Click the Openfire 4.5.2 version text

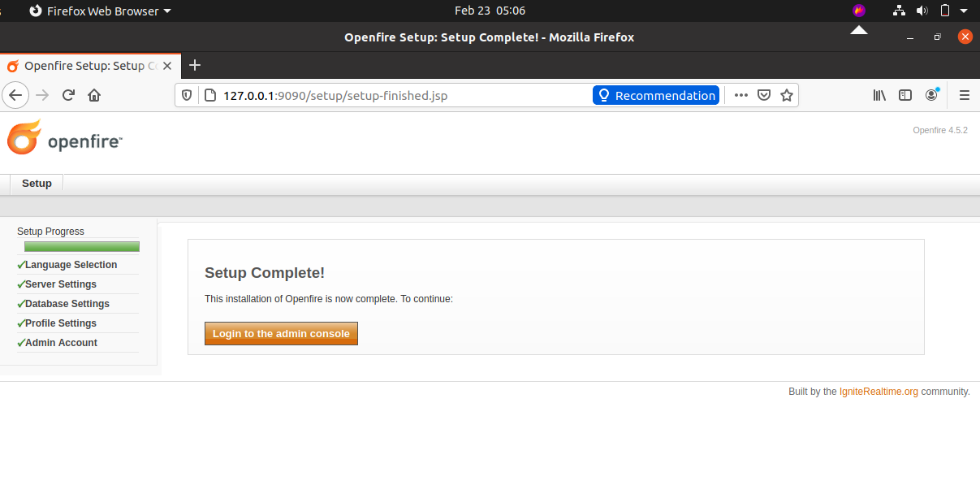940,130
